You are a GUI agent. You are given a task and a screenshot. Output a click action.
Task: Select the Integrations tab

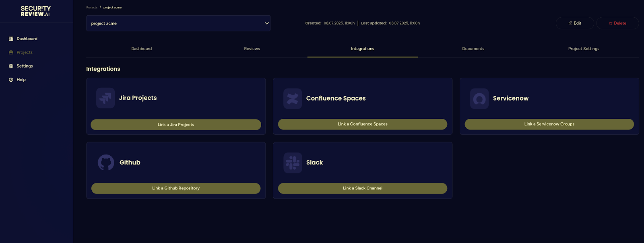(x=363, y=49)
